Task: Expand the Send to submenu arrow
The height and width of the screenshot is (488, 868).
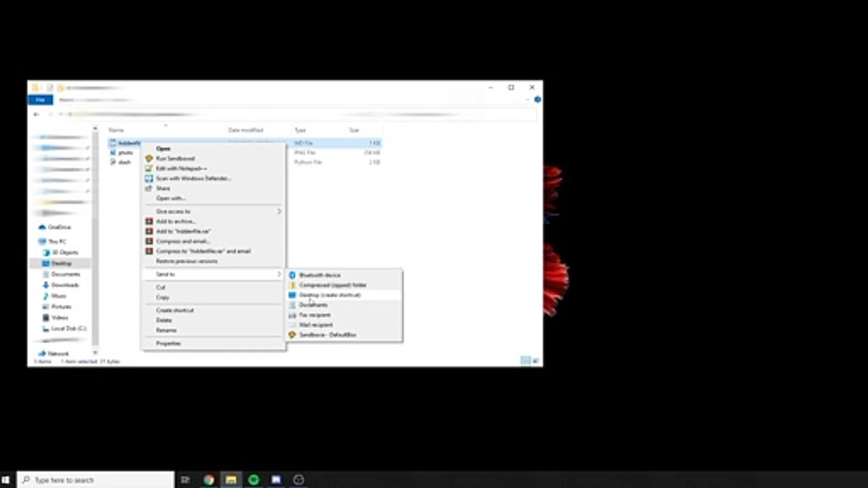Action: click(279, 274)
